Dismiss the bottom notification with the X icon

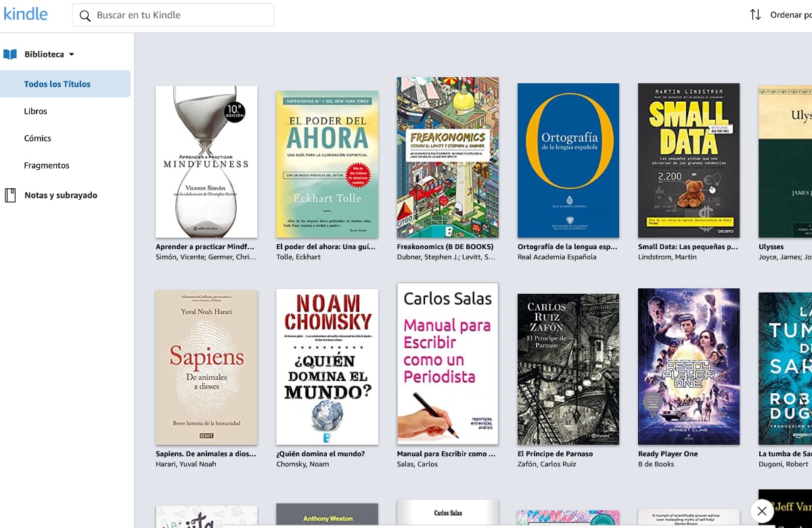[x=761, y=511]
